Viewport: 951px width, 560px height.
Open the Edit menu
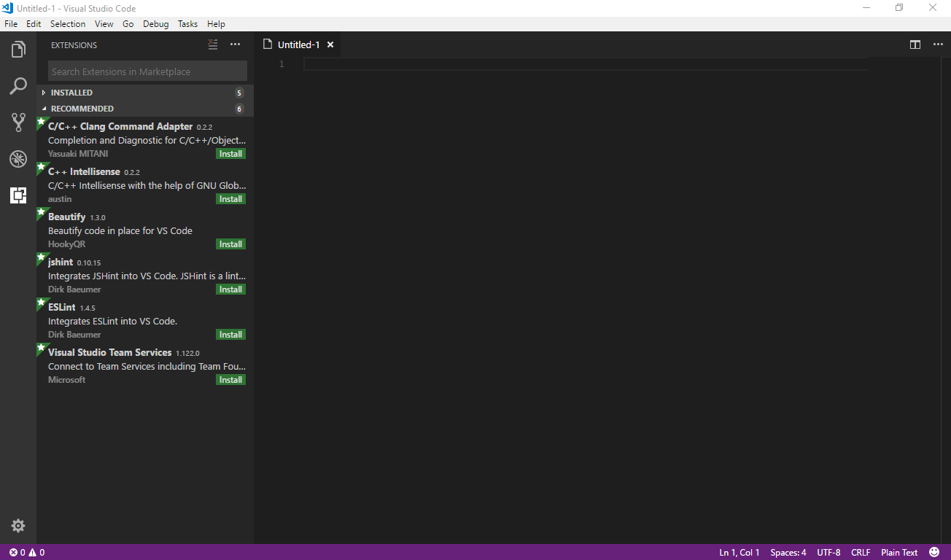(34, 24)
